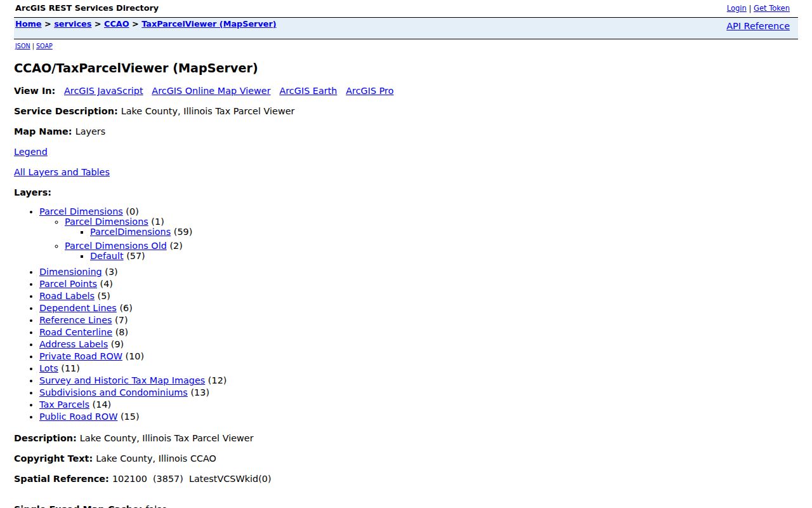Open the SOAP format link
Image resolution: width=812 pixels, height=508 pixels.
(44, 46)
